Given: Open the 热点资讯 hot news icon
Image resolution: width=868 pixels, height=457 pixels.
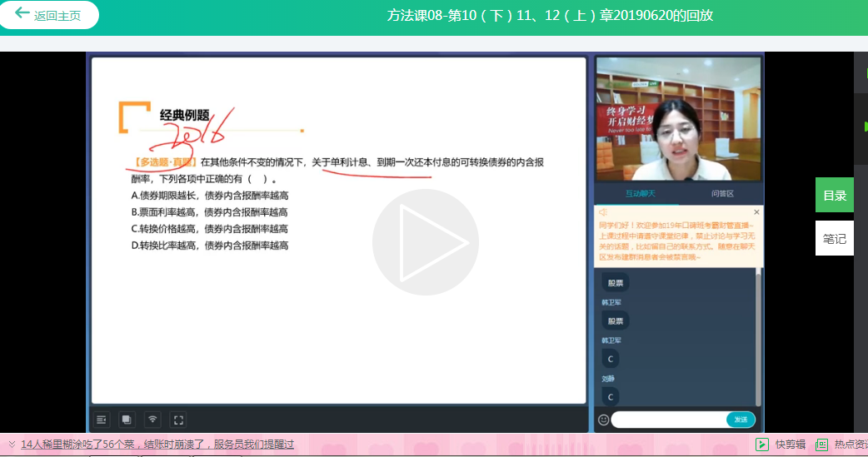Looking at the screenshot, I should tap(821, 445).
